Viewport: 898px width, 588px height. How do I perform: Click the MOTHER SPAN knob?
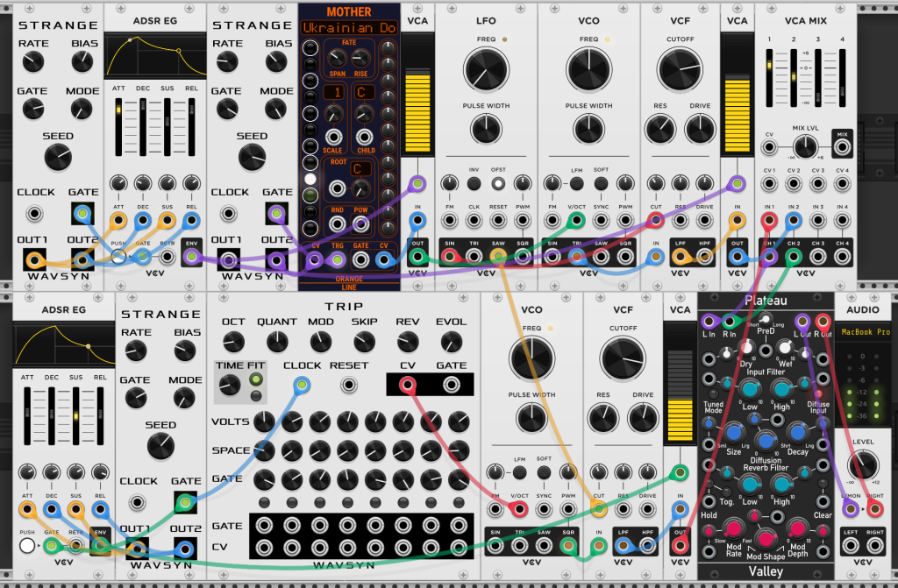point(337,58)
